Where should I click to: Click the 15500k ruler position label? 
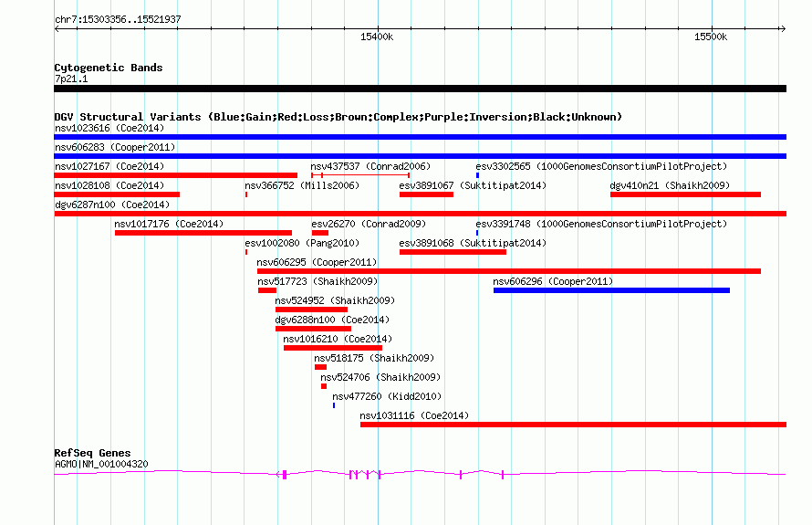click(x=711, y=37)
